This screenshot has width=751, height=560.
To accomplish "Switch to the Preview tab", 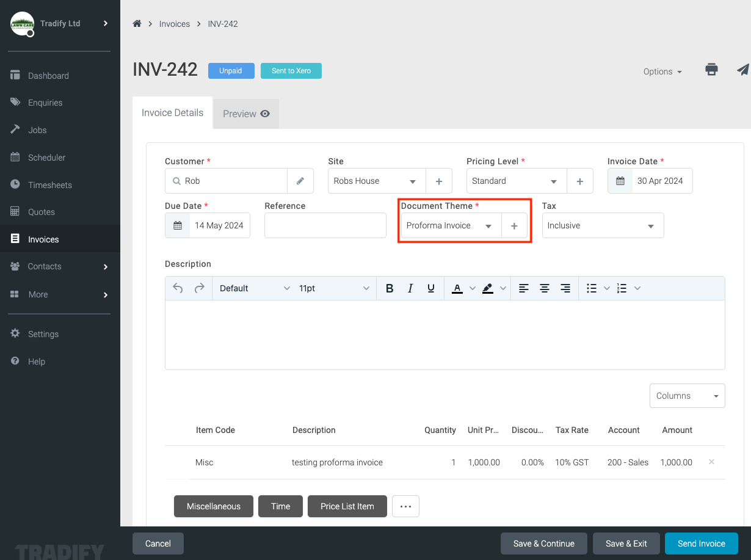I will [246, 114].
